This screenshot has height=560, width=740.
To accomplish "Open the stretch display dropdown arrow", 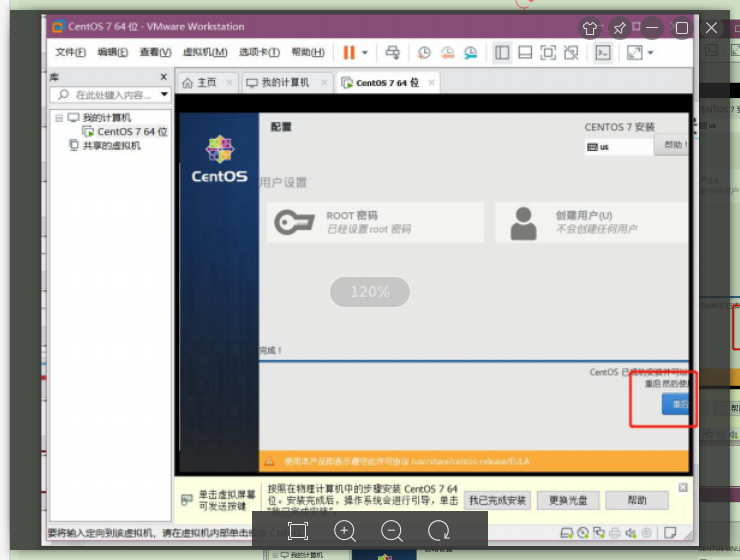I will tap(650, 53).
